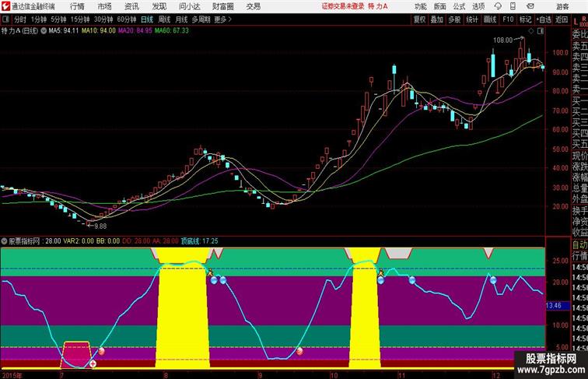This screenshot has width=588, height=379.
Task: Open the 问小达 menu
Action: pos(189,6)
